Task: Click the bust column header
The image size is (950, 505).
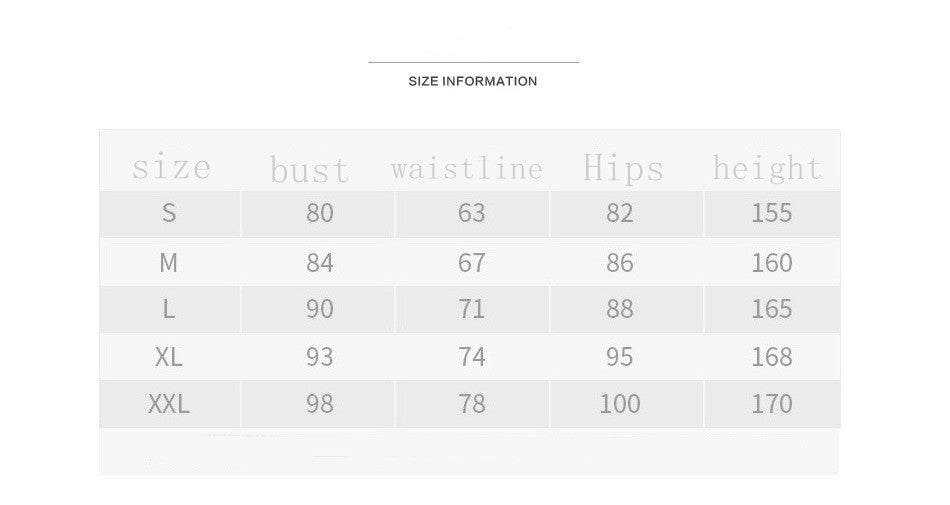Action: tap(310, 169)
